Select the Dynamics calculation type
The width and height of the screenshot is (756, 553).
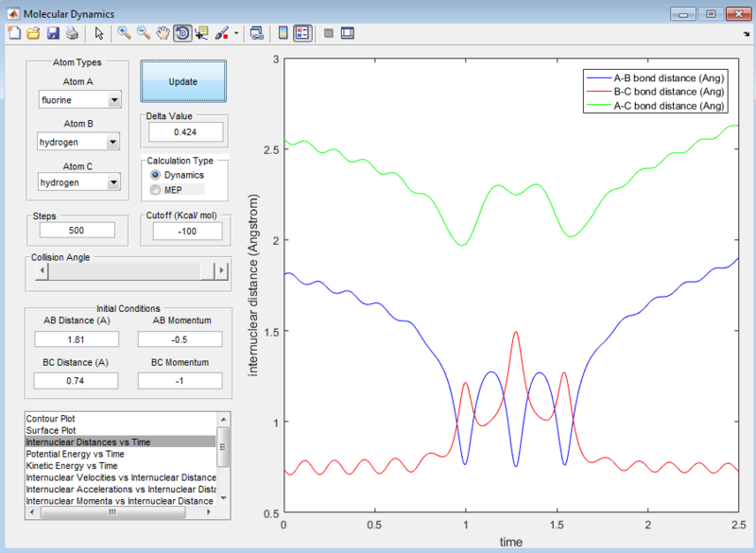(x=156, y=175)
